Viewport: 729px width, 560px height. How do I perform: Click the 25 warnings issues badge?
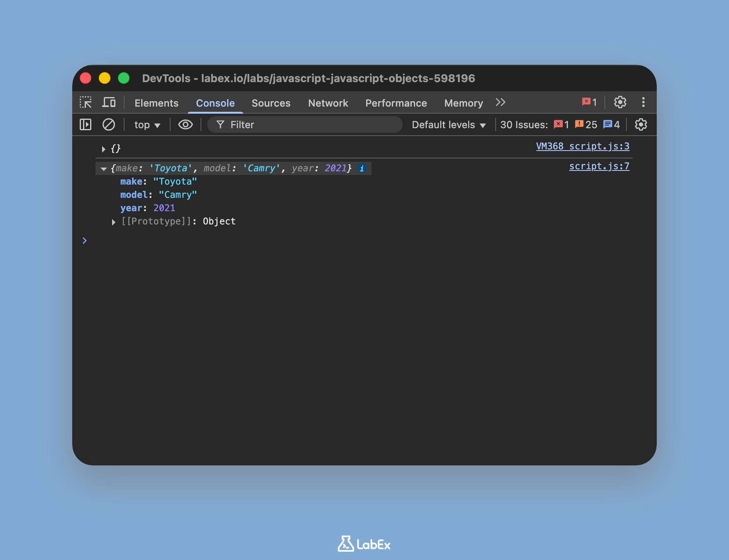point(586,124)
